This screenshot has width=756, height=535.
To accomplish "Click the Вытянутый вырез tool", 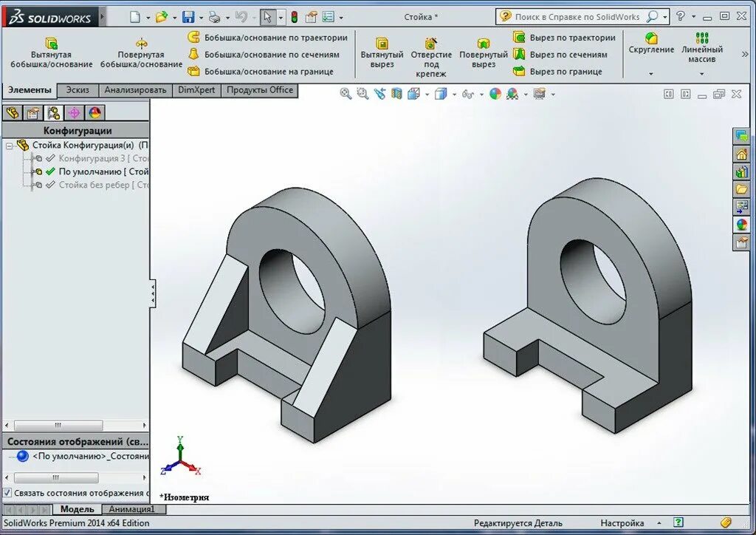I will coord(382,53).
